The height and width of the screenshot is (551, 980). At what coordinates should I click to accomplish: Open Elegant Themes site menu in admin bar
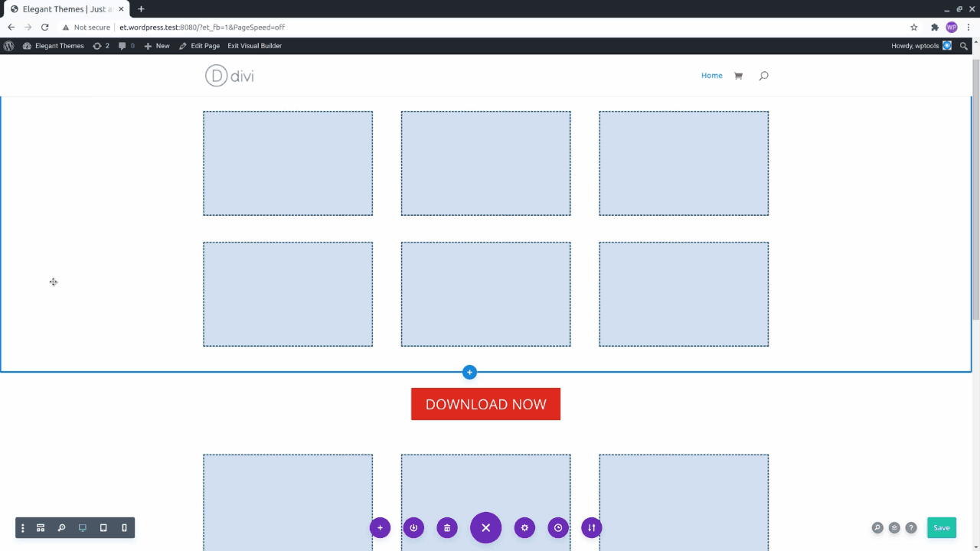pos(54,46)
